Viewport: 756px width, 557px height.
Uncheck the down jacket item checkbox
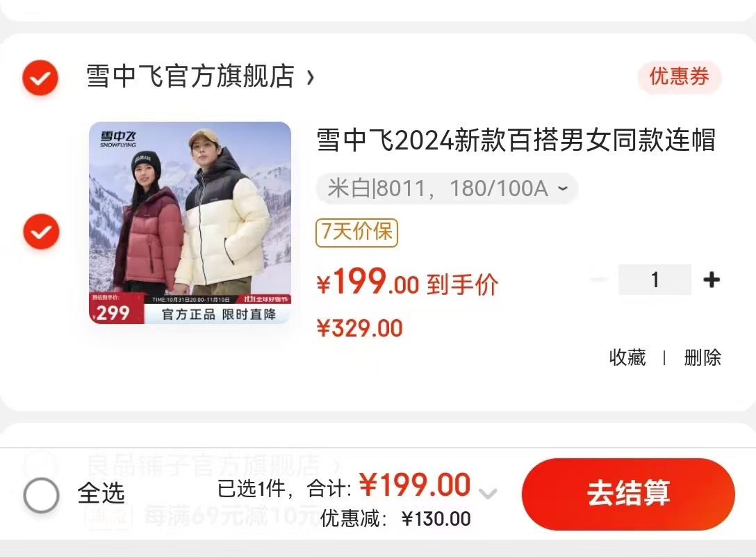click(42, 232)
